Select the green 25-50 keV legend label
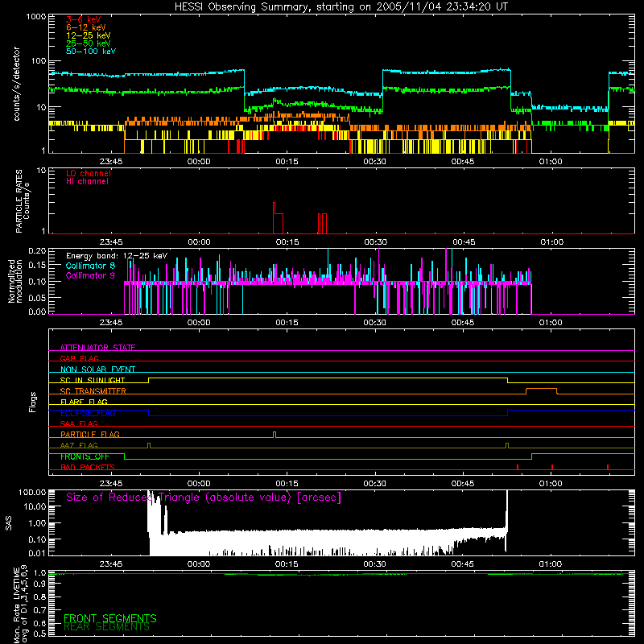 (88, 43)
